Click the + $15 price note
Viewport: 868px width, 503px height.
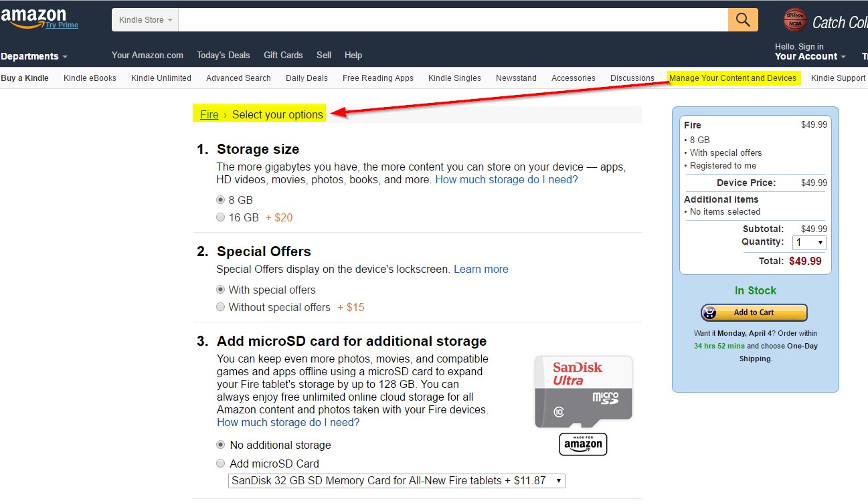(x=351, y=307)
